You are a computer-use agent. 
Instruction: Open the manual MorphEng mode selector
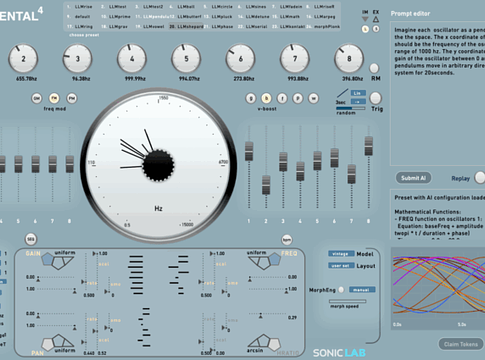coord(362,290)
